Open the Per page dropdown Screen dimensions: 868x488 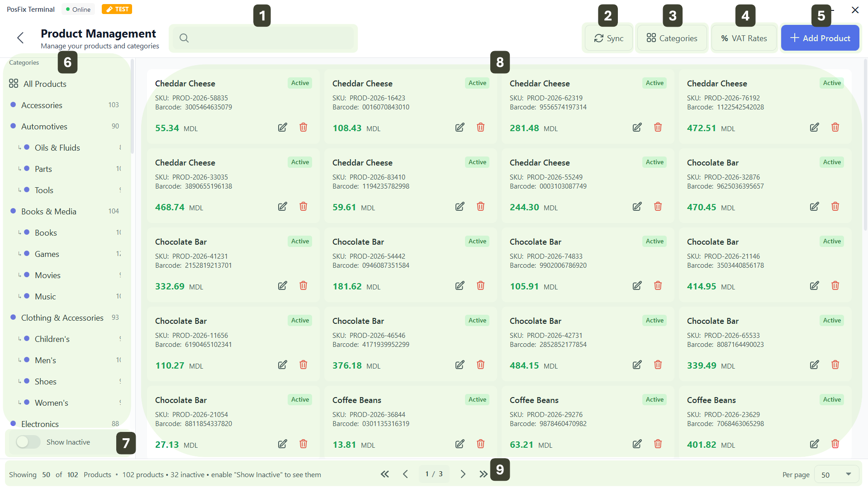836,474
